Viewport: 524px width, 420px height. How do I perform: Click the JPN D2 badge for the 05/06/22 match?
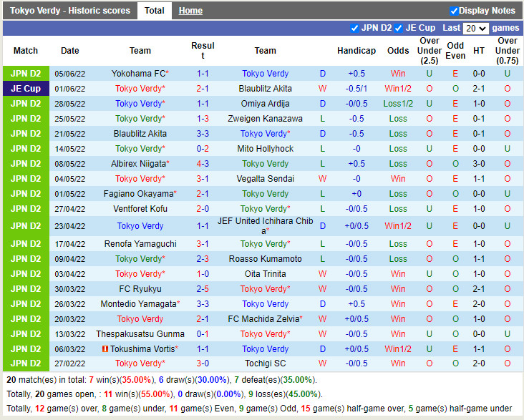tap(26, 74)
